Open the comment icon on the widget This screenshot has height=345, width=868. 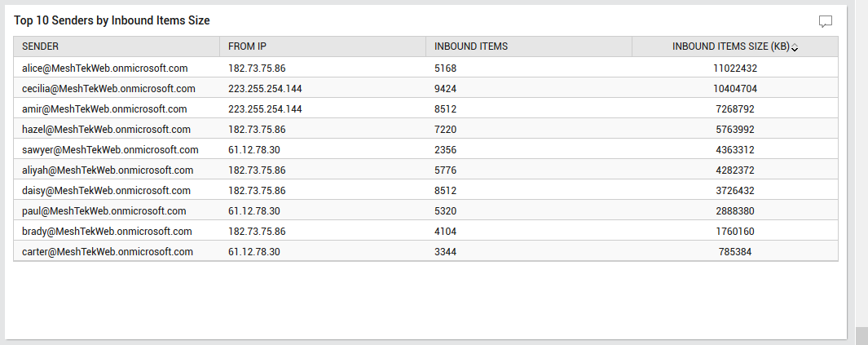coord(826,21)
